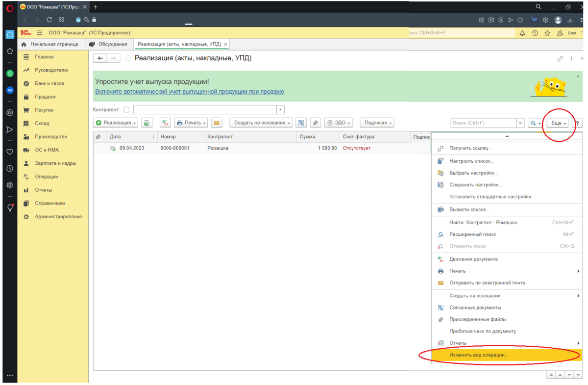Open the search magnifier dropdown
588x385 pixels.
click(535, 123)
